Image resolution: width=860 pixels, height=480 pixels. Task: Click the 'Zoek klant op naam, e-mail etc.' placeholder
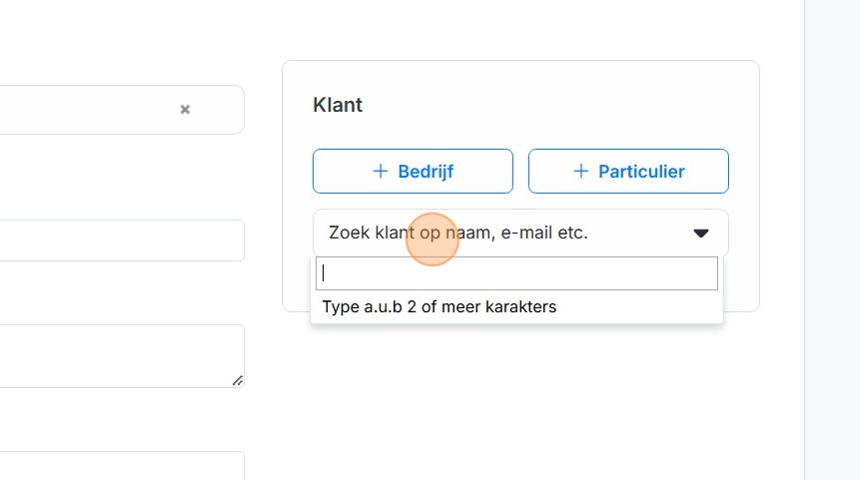point(458,233)
